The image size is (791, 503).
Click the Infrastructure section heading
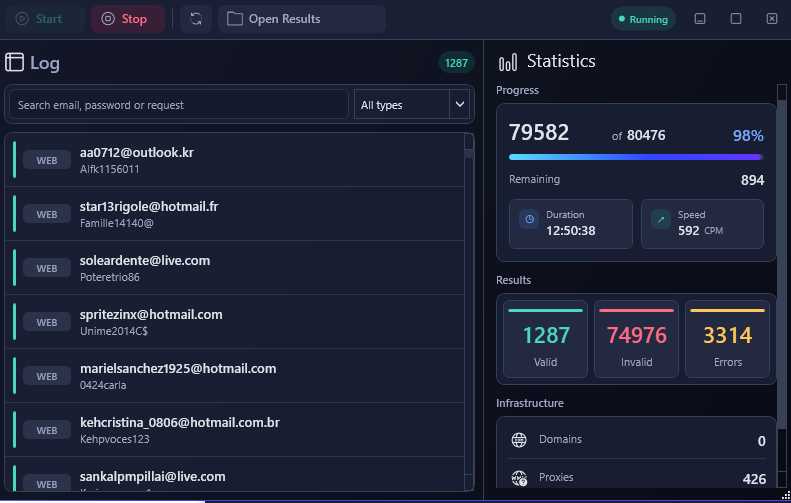pyautogui.click(x=530, y=403)
